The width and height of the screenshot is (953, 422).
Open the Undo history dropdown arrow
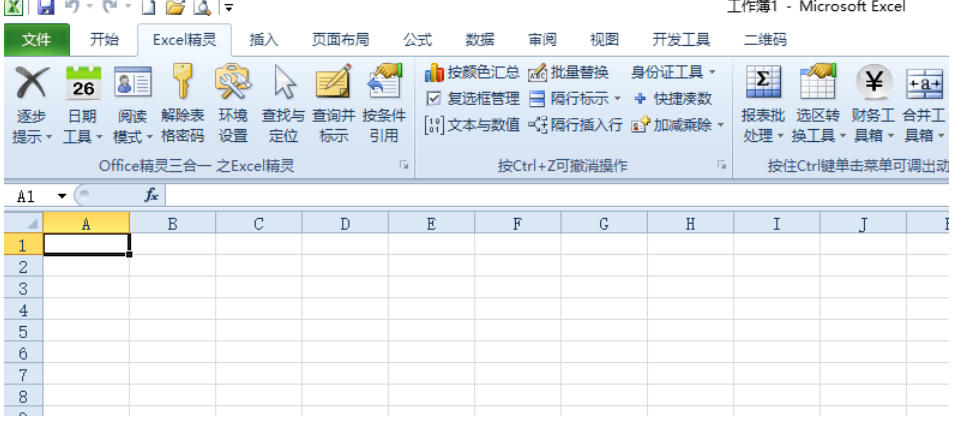click(x=89, y=7)
